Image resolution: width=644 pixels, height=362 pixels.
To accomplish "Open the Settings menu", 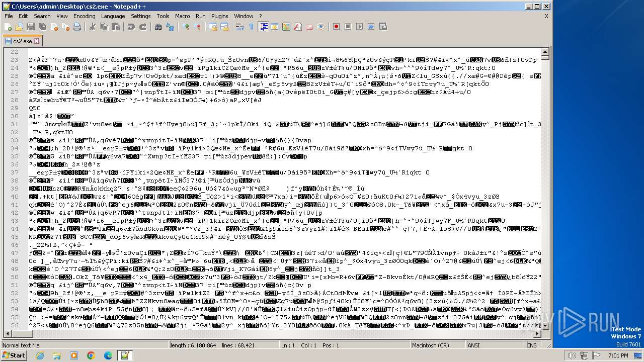I will tap(141, 16).
